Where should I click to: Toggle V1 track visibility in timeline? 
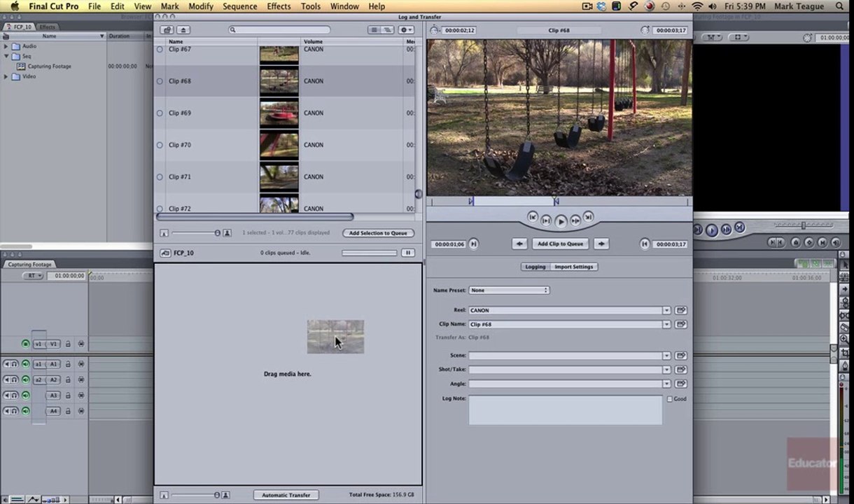[x=26, y=344]
